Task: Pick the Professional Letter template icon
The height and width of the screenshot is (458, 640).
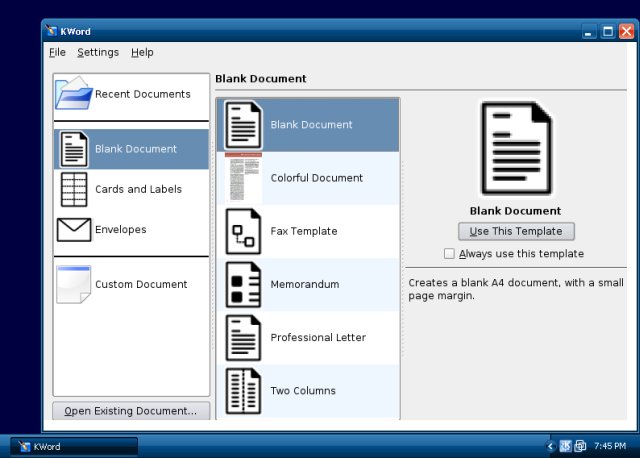Action: 243,338
